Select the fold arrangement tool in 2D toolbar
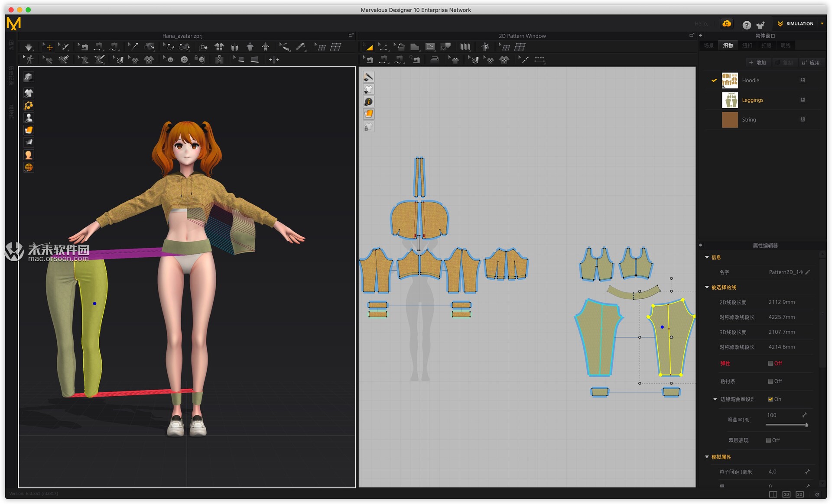Screen dimensions: 832x504 pyautogui.click(x=465, y=47)
